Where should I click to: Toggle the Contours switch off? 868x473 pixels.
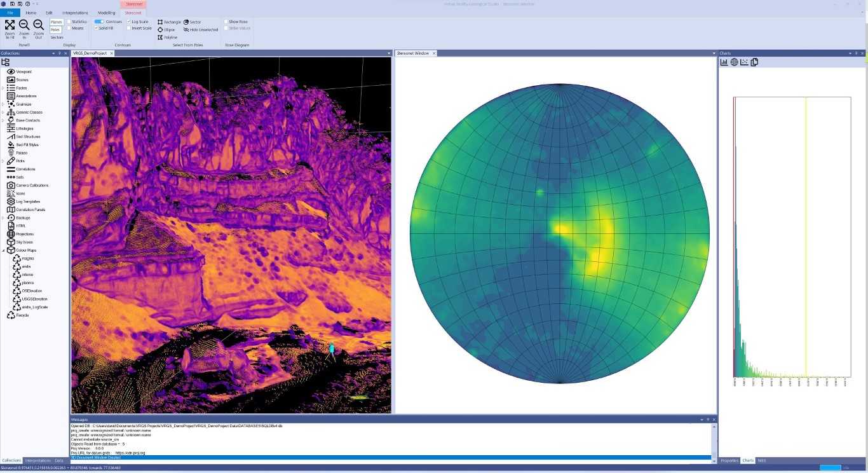click(100, 21)
